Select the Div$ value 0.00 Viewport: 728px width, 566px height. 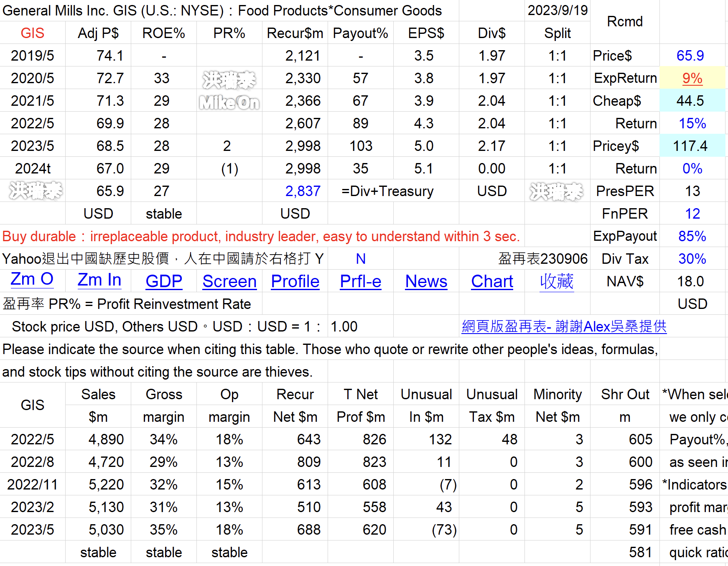tap(492, 168)
